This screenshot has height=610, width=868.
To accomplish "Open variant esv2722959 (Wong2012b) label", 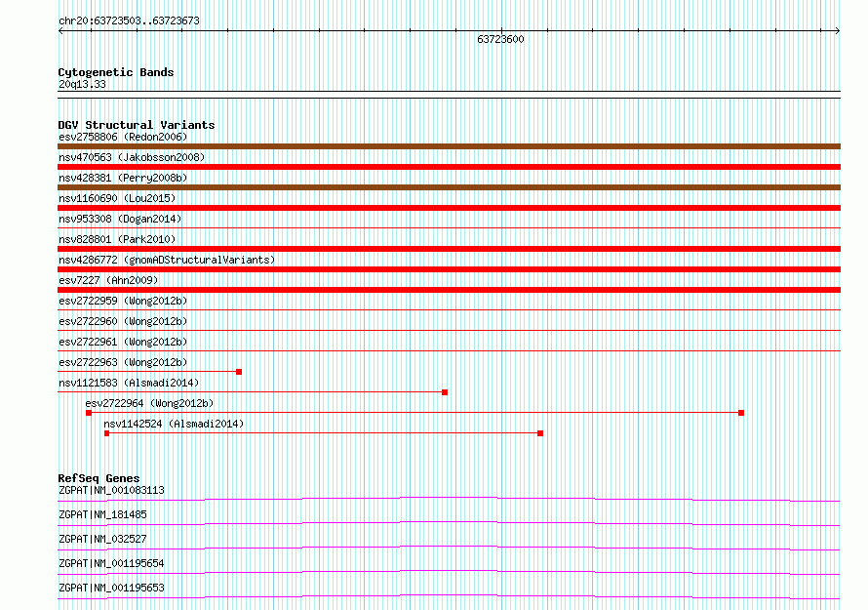I will pyautogui.click(x=123, y=301).
